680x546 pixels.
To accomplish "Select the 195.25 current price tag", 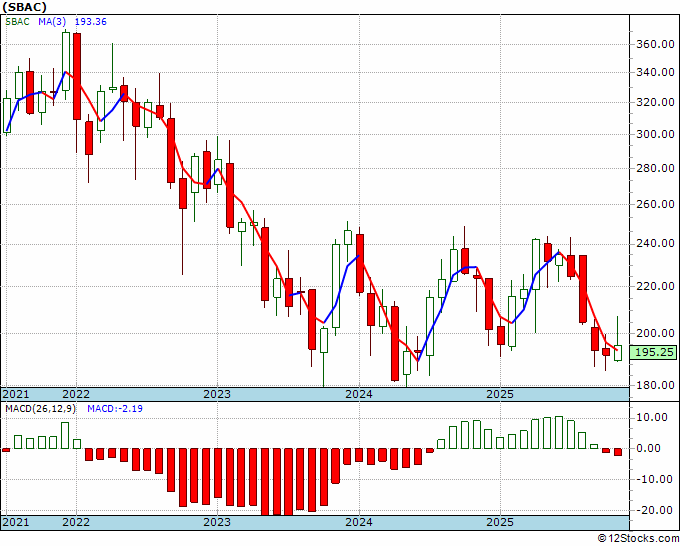I will pyautogui.click(x=654, y=352).
